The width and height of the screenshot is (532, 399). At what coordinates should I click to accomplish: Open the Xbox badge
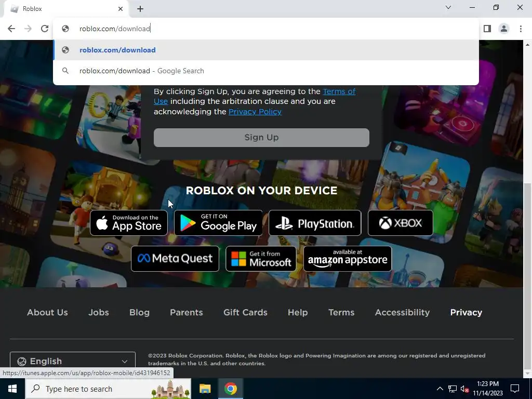[401, 223]
